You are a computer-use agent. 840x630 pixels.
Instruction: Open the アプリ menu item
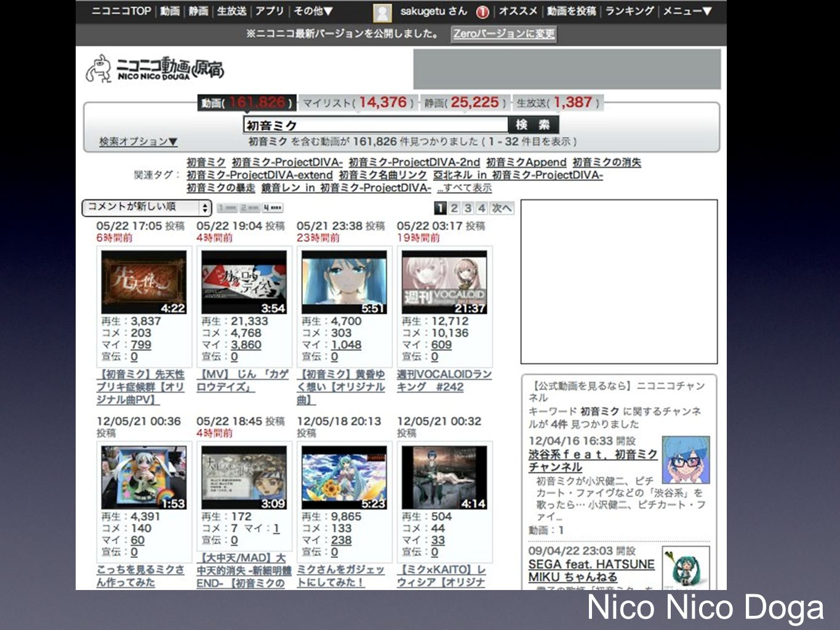point(270,11)
